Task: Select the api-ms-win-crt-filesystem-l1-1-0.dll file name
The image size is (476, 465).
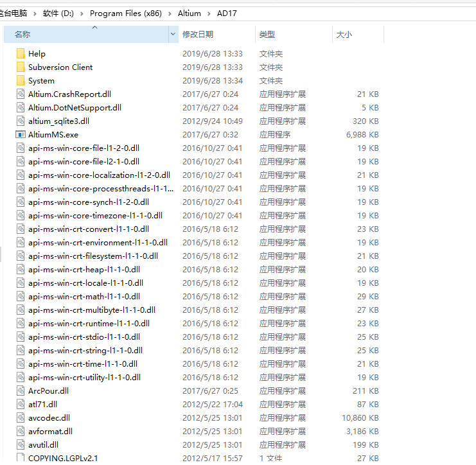Action: (x=93, y=256)
